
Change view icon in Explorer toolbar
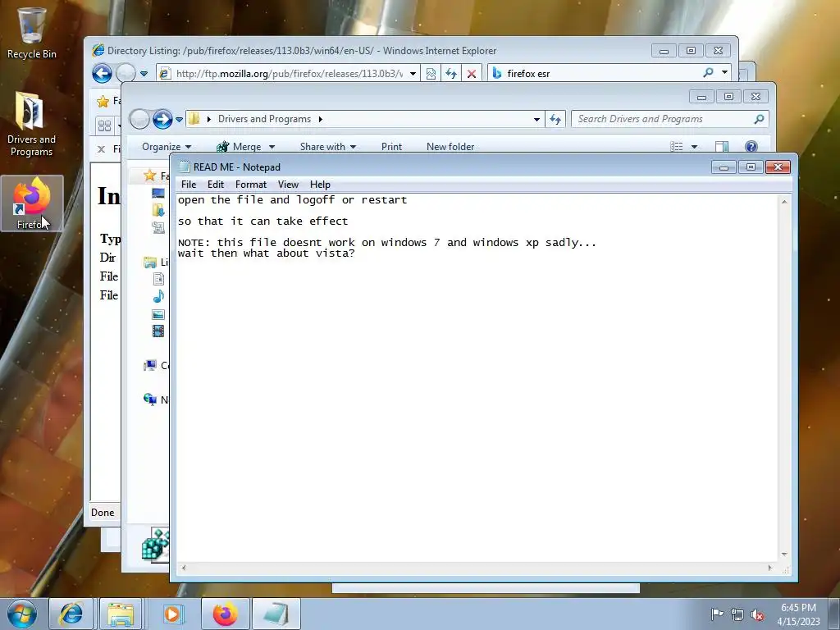[x=677, y=146]
